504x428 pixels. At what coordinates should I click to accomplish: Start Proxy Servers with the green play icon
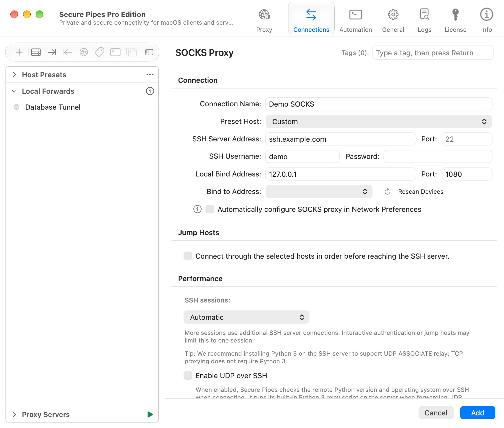tap(150, 414)
